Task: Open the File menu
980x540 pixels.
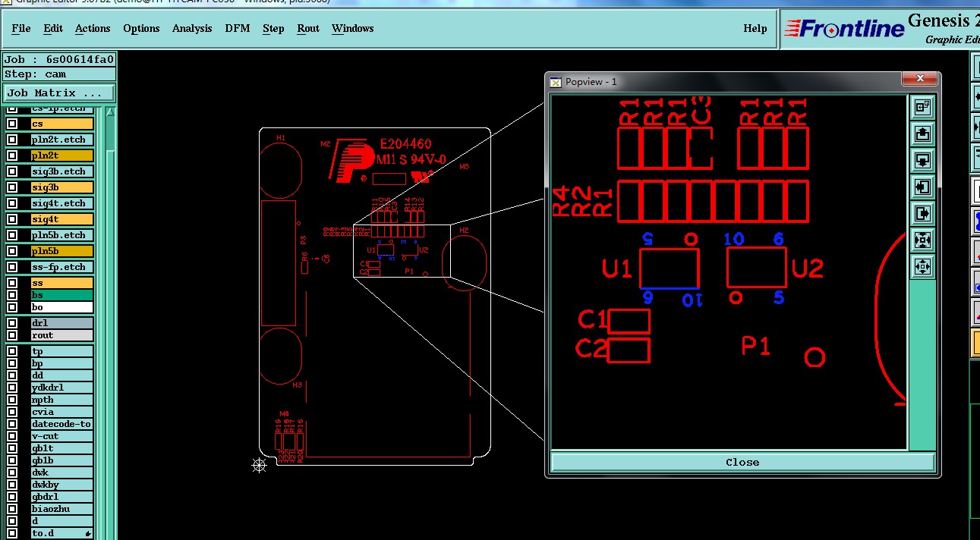Action: pyautogui.click(x=21, y=28)
